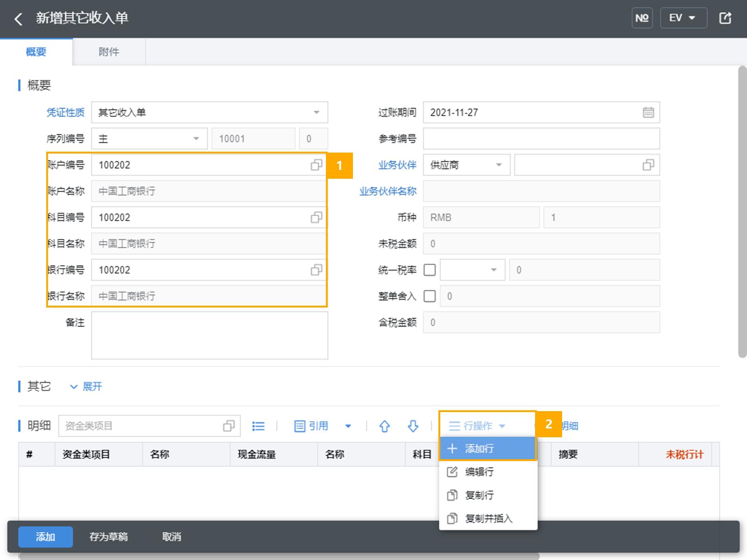Click the 未税行计 column header
Screen dimensions: 747x560
click(675, 455)
